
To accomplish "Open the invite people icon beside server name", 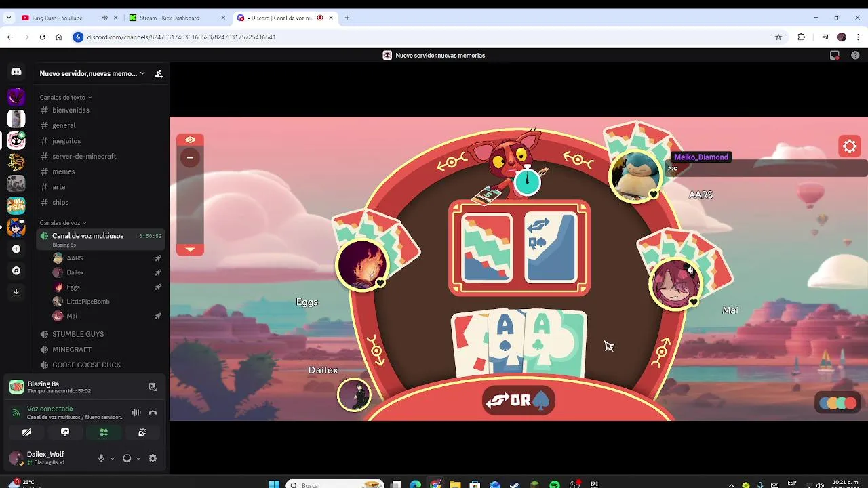I will click(x=159, y=73).
